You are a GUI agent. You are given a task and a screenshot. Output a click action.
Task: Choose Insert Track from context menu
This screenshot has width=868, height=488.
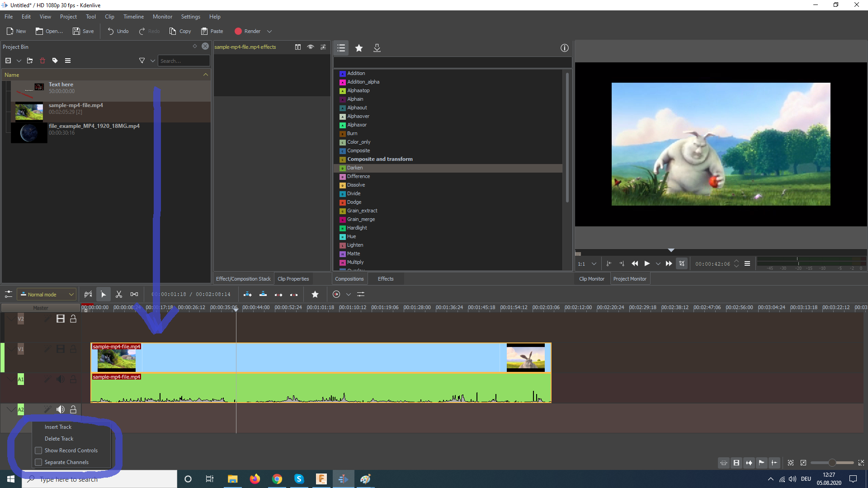[58, 427]
